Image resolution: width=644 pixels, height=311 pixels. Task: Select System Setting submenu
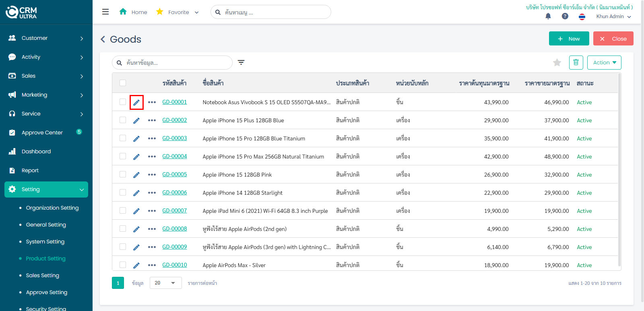click(45, 241)
